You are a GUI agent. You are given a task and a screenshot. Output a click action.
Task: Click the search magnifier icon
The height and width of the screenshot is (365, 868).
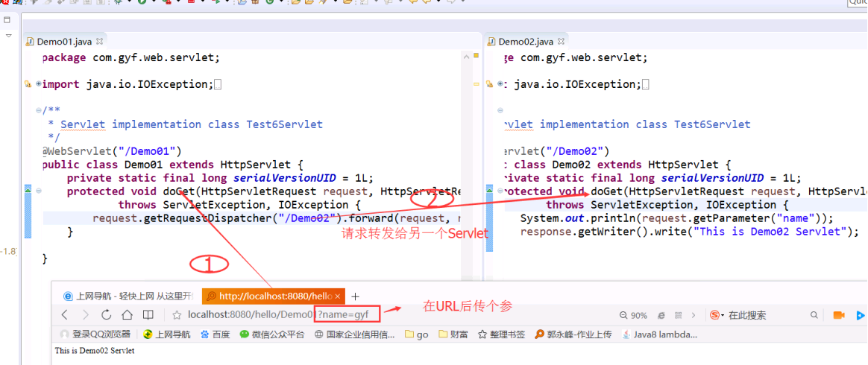(814, 315)
